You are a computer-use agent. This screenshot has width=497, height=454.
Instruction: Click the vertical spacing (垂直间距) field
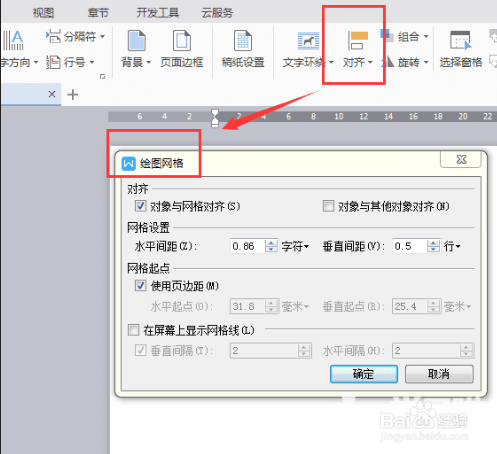[410, 246]
